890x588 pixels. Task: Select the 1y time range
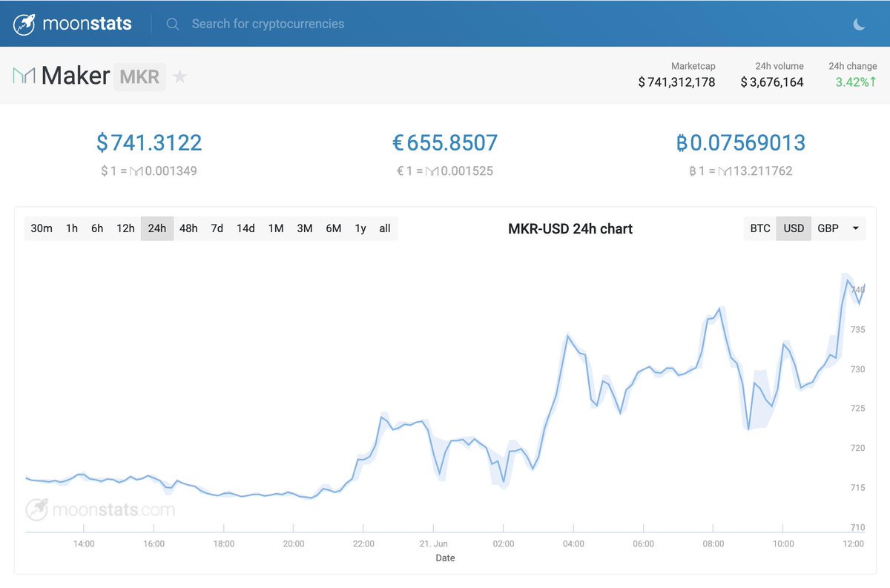(x=360, y=228)
